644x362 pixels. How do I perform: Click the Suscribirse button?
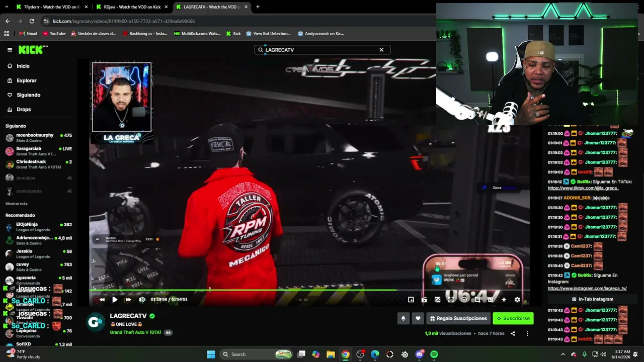[513, 318]
